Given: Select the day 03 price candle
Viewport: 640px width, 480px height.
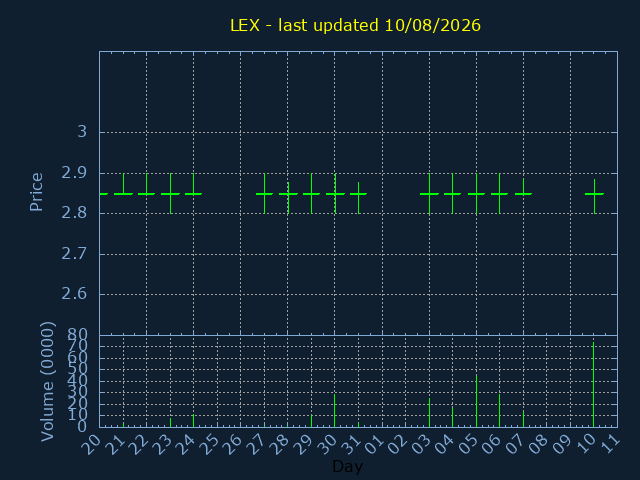Looking at the screenshot, I should point(429,193).
